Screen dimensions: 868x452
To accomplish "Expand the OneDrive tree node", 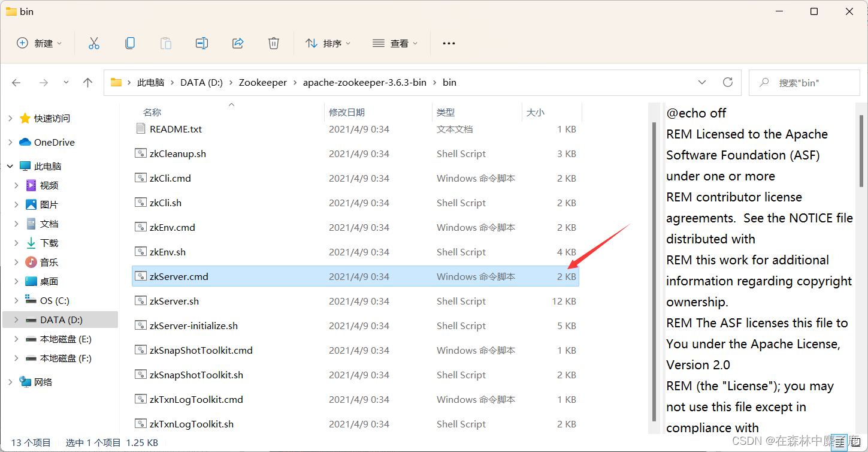I will 10,142.
